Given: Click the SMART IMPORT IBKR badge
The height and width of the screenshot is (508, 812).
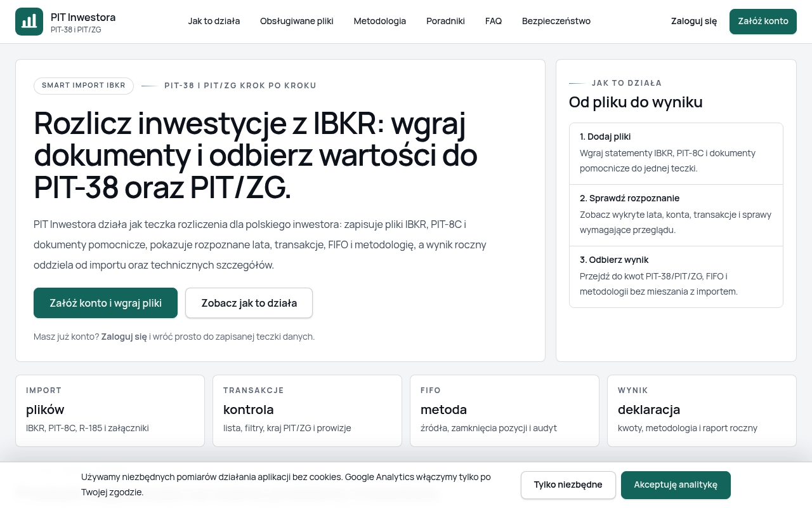Looking at the screenshot, I should 84,86.
